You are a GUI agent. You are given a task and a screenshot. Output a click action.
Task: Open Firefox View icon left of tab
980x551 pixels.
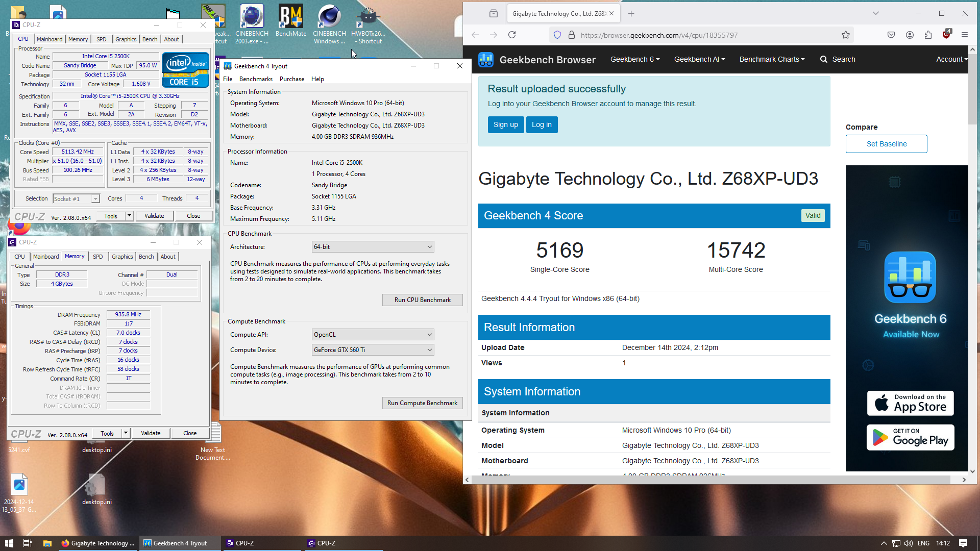pos(493,14)
